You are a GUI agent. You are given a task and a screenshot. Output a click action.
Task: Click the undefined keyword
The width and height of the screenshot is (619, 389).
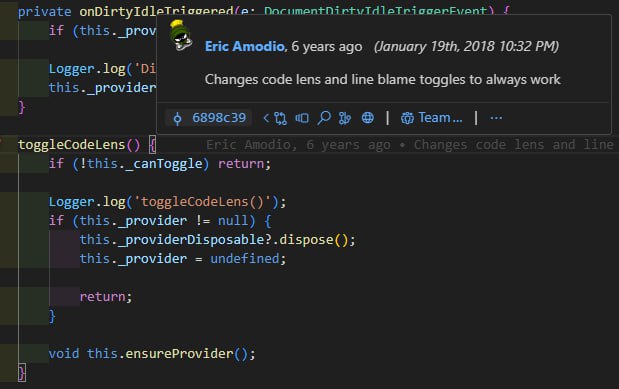pyautogui.click(x=244, y=259)
